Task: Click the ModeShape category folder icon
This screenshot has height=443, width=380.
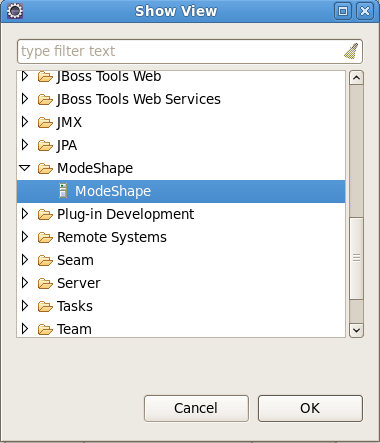Action: pyautogui.click(x=45, y=168)
